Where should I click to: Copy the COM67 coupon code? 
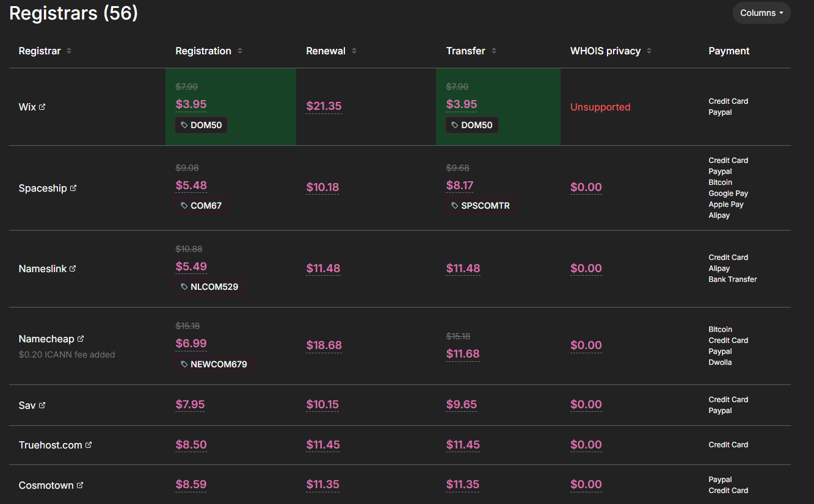point(201,206)
